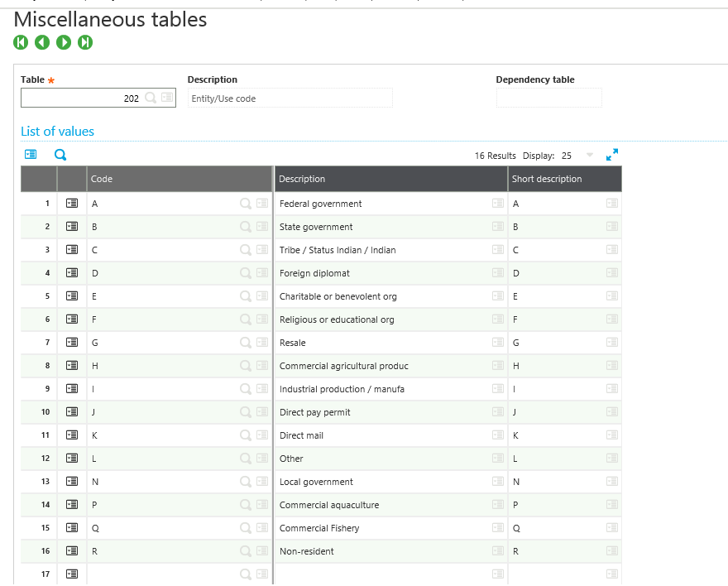Click the Code column header
This screenshot has height=586, width=728.
click(180, 179)
